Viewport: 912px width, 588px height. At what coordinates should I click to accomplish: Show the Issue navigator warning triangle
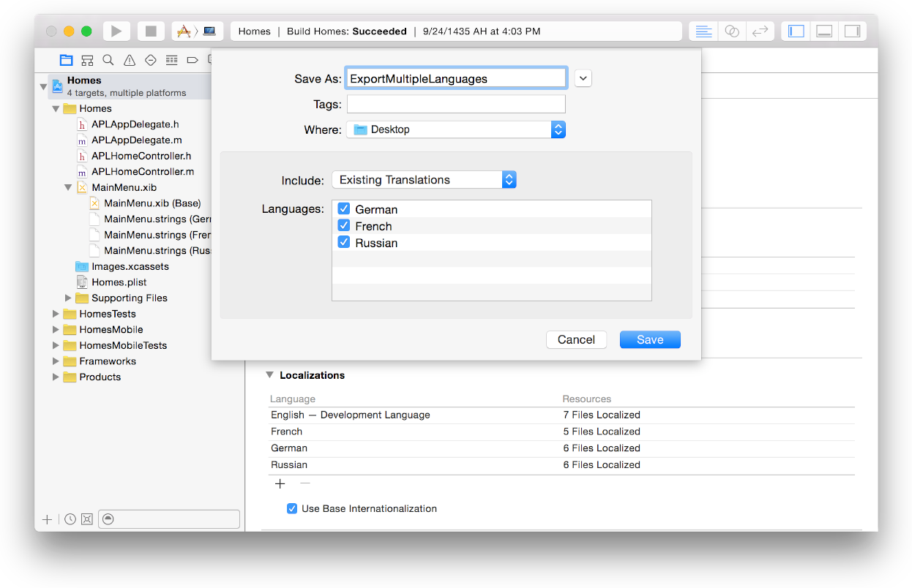(130, 60)
